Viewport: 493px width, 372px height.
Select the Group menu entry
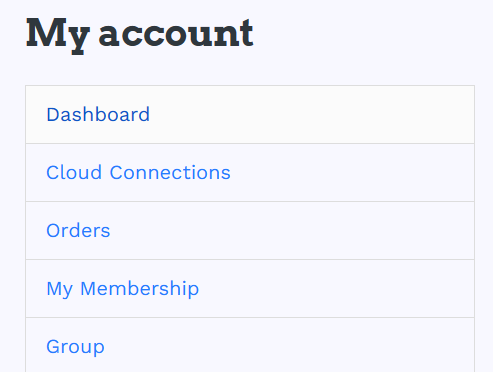75,347
